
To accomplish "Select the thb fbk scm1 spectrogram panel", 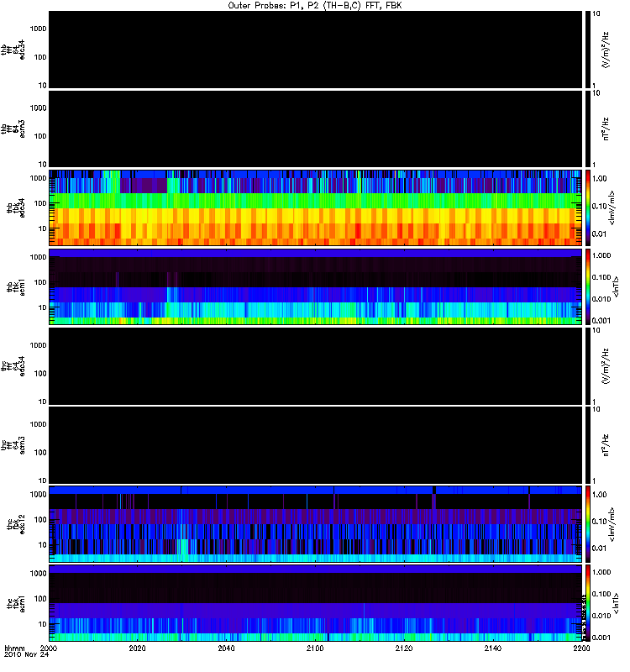I will click(315, 286).
